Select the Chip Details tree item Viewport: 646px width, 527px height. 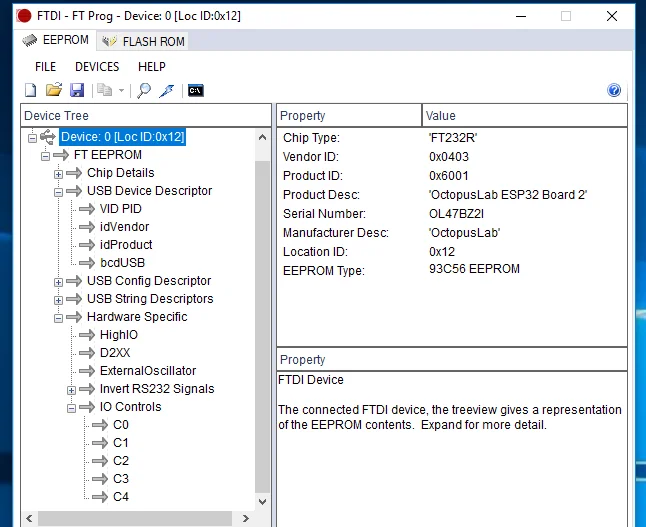pos(121,173)
